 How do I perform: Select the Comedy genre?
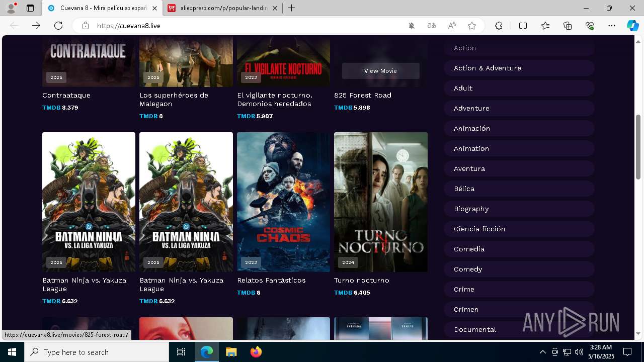tap(519, 269)
